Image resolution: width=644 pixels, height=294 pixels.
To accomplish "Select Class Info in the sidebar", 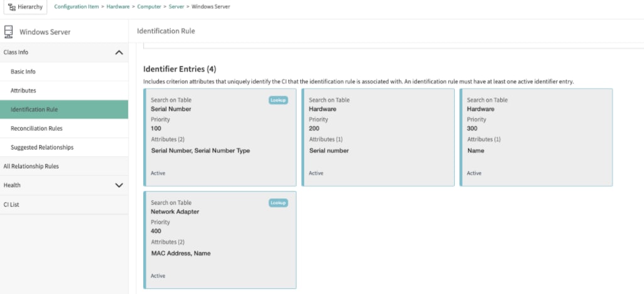I will (64, 53).
